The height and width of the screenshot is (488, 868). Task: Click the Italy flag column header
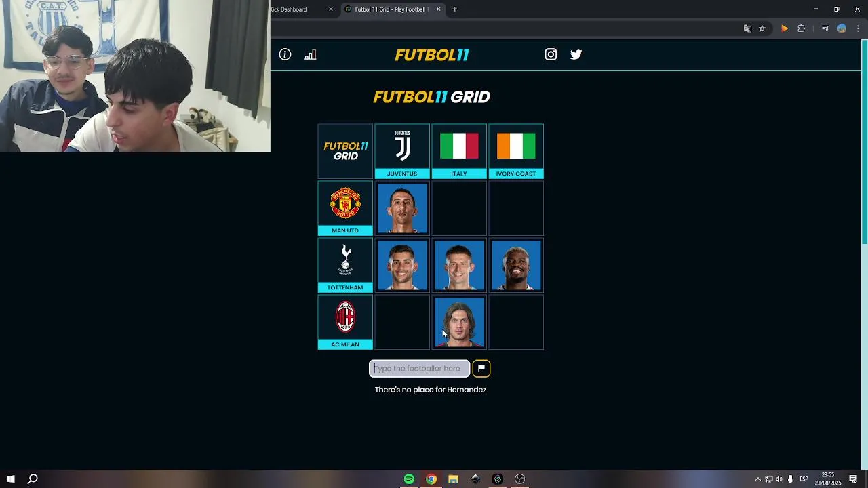point(459,151)
